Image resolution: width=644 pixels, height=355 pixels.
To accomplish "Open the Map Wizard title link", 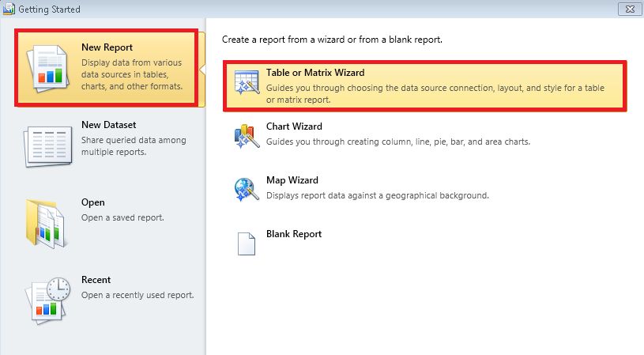I will coord(292,180).
